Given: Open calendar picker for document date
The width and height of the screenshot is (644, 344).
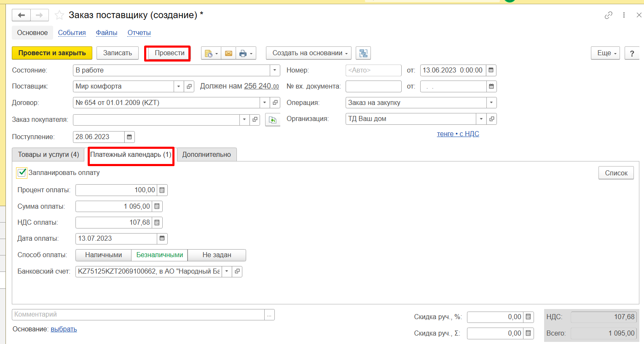Looking at the screenshot, I should click(x=491, y=70).
